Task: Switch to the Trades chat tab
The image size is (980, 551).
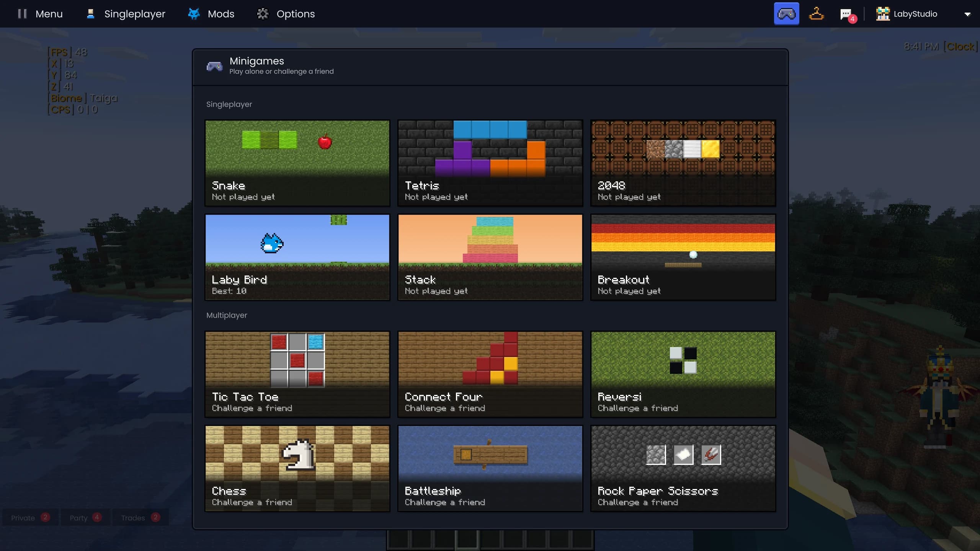Action: pos(140,518)
